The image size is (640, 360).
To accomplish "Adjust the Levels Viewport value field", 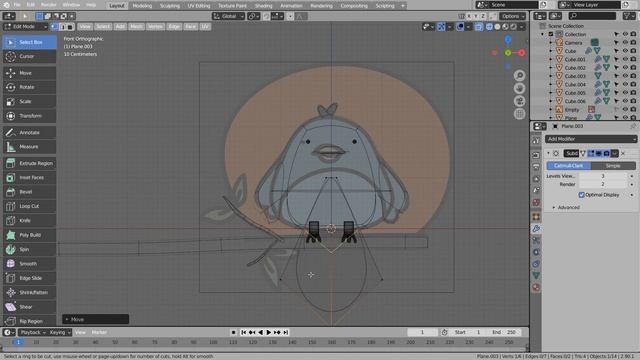I will point(602,176).
